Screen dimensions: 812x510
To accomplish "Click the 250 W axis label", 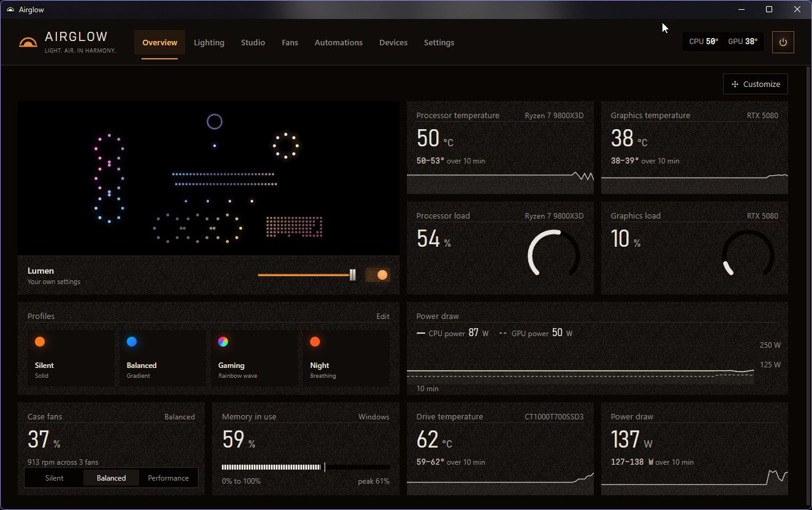I will click(770, 345).
